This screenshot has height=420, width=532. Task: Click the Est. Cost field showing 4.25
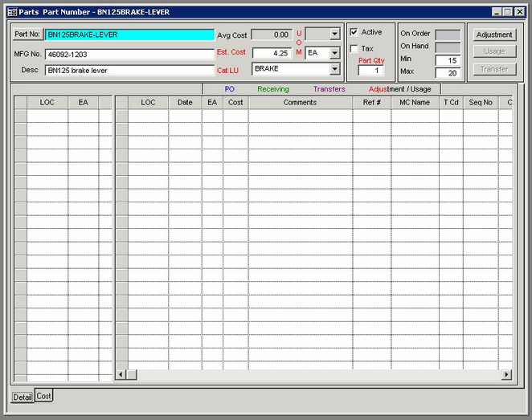[x=272, y=53]
